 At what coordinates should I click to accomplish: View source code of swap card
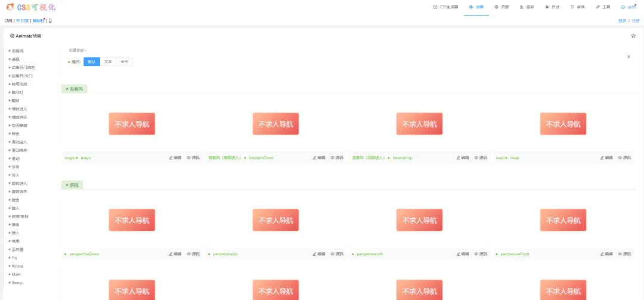click(624, 158)
